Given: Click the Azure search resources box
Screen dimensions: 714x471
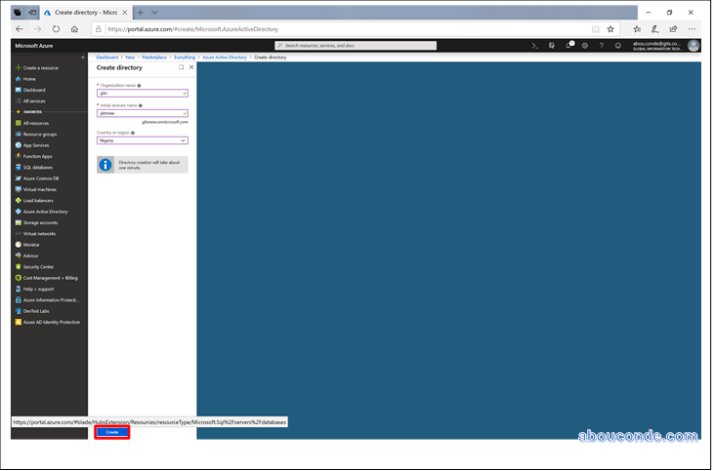Looking at the screenshot, I should 355,45.
